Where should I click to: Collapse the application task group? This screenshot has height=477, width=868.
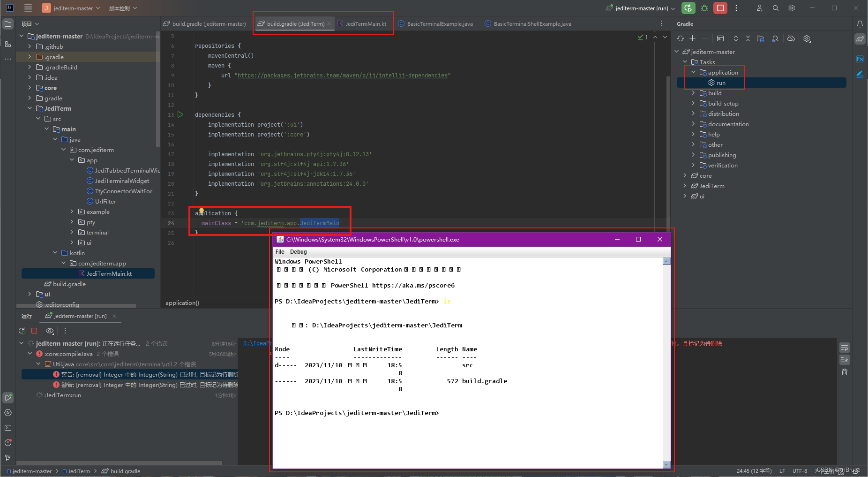click(694, 72)
